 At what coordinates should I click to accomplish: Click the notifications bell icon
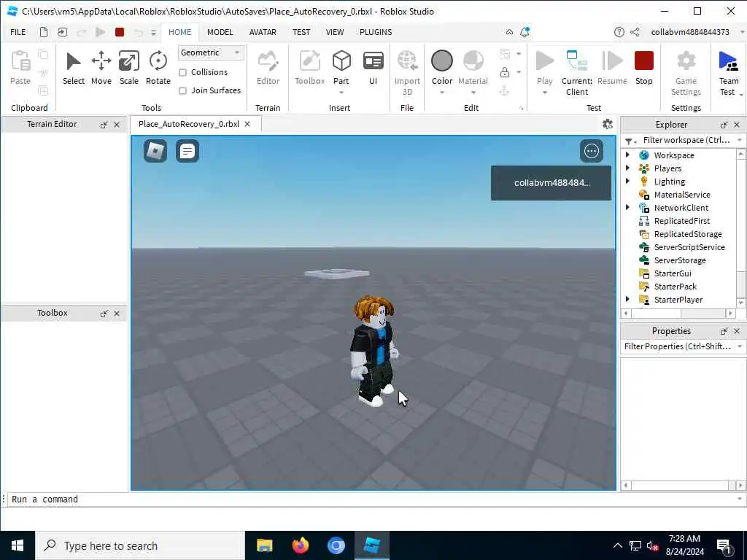pyautogui.click(x=525, y=32)
